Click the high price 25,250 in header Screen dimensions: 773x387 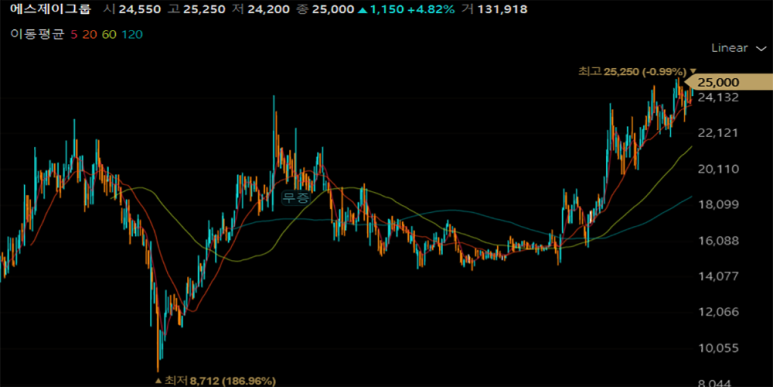(x=205, y=9)
